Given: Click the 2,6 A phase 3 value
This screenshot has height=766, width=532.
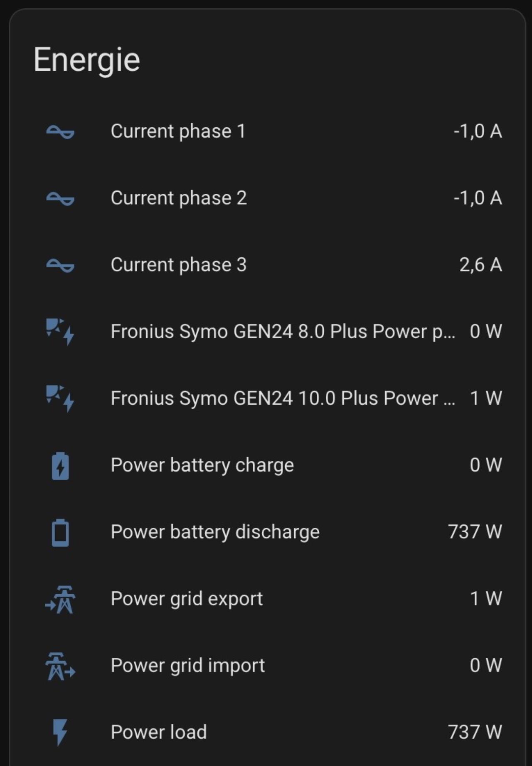Looking at the screenshot, I should point(480,265).
